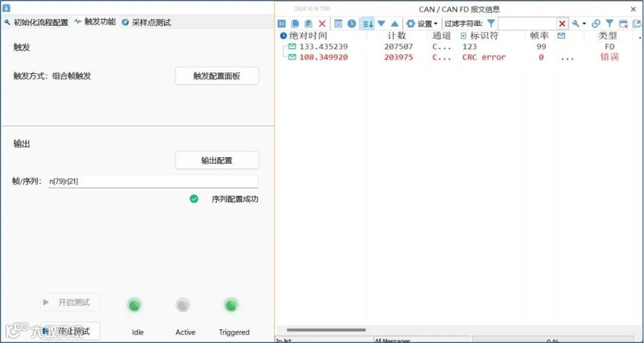
Task: Switch to 触发功能 tab
Action: pos(95,22)
